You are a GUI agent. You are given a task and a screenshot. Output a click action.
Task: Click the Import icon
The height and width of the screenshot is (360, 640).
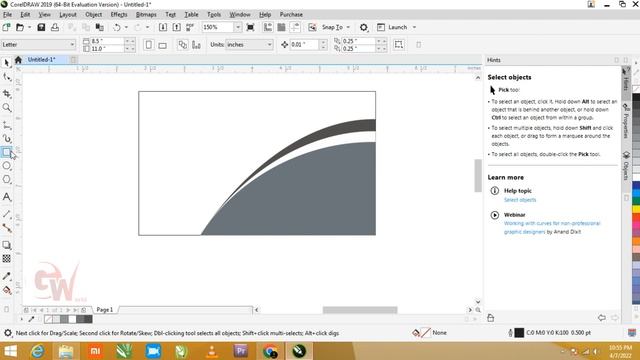(x=163, y=27)
